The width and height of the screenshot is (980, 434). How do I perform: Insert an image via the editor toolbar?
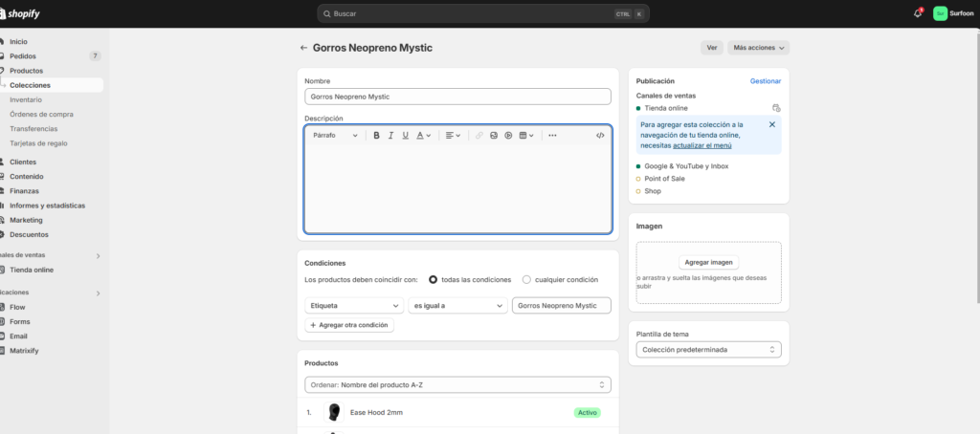coord(494,136)
